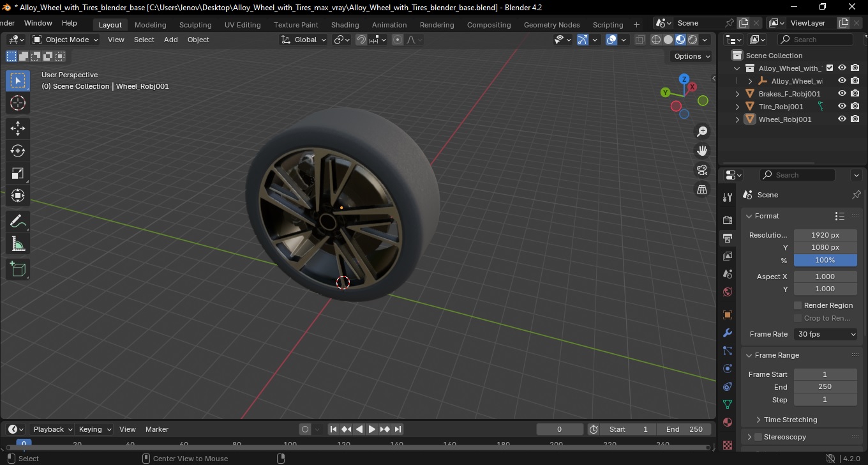Click the Zoom viewport magnifier icon
868x465 pixels.
(702, 132)
